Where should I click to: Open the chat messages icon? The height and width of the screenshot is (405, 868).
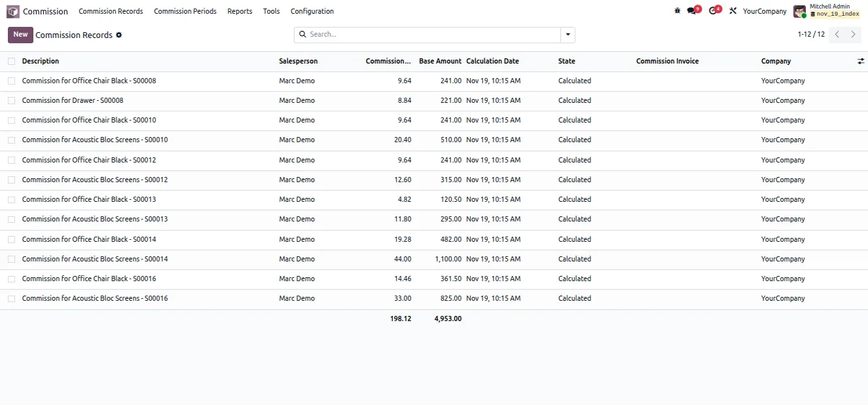(692, 11)
